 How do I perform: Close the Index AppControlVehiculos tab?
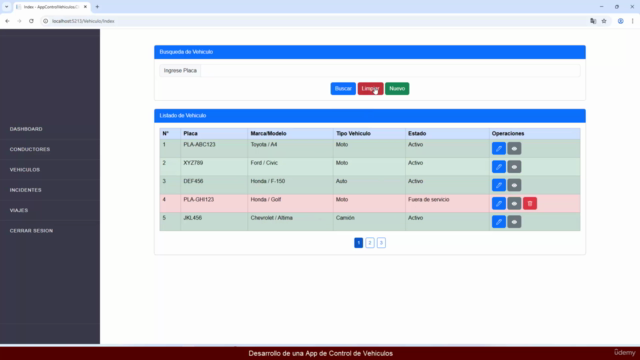pyautogui.click(x=85, y=7)
